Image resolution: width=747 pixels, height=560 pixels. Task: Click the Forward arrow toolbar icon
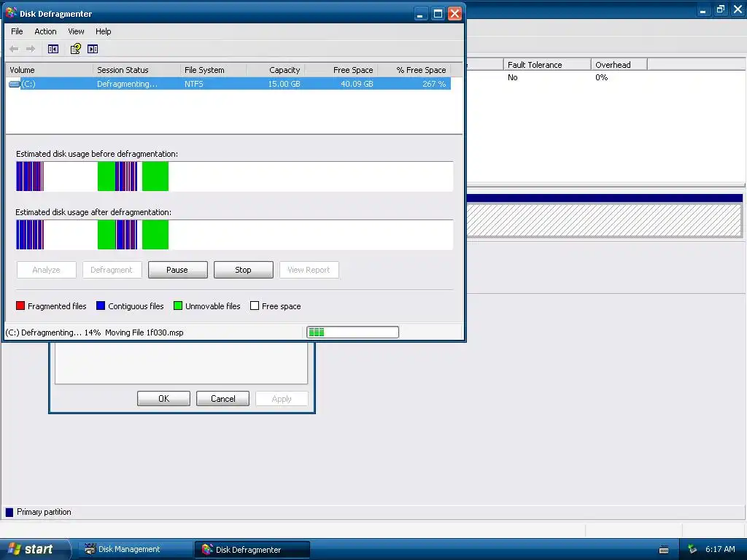(x=31, y=49)
